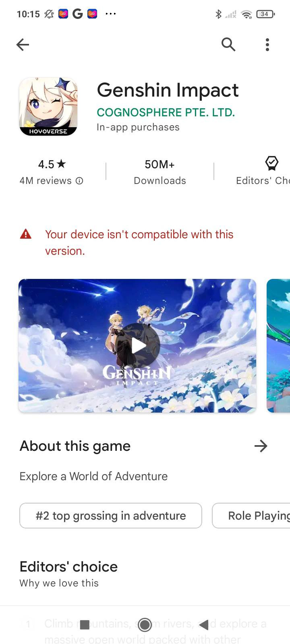
Task: Open the second screenshot thumbnail
Action: [278, 346]
